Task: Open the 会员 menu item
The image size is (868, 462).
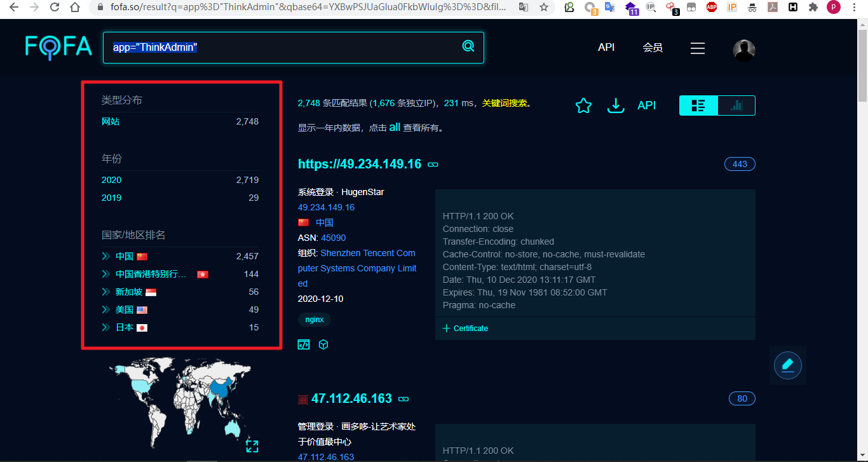Action: [653, 47]
